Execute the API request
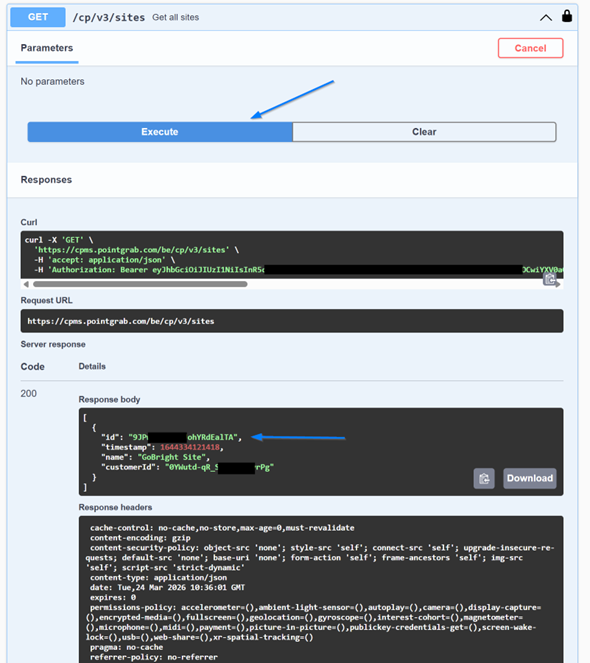The width and height of the screenshot is (590, 663). [160, 132]
